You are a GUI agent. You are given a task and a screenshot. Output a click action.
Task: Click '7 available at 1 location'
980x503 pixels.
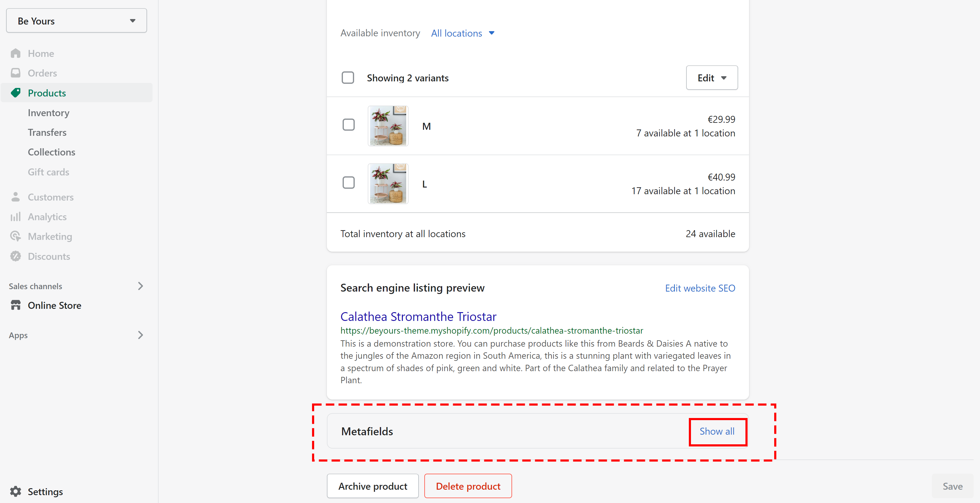tap(686, 133)
